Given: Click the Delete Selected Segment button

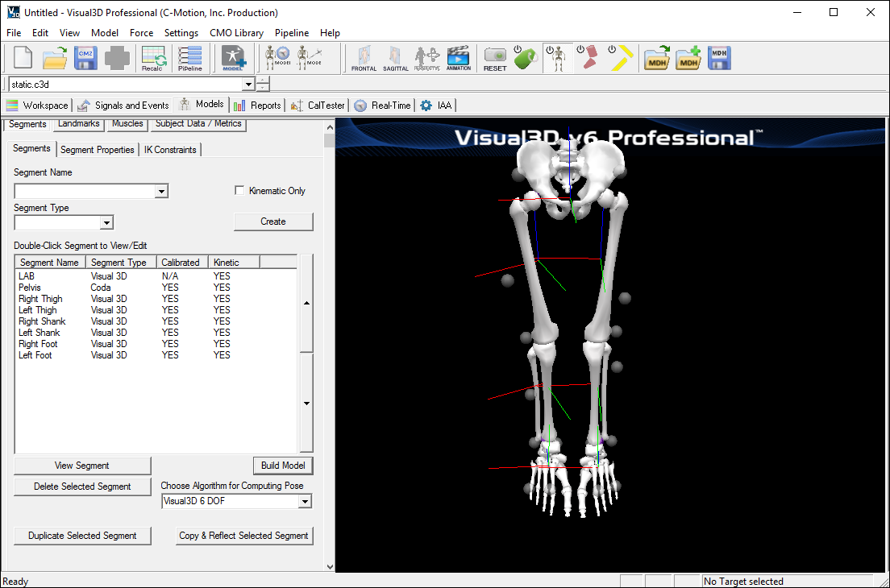Looking at the screenshot, I should click(81, 487).
